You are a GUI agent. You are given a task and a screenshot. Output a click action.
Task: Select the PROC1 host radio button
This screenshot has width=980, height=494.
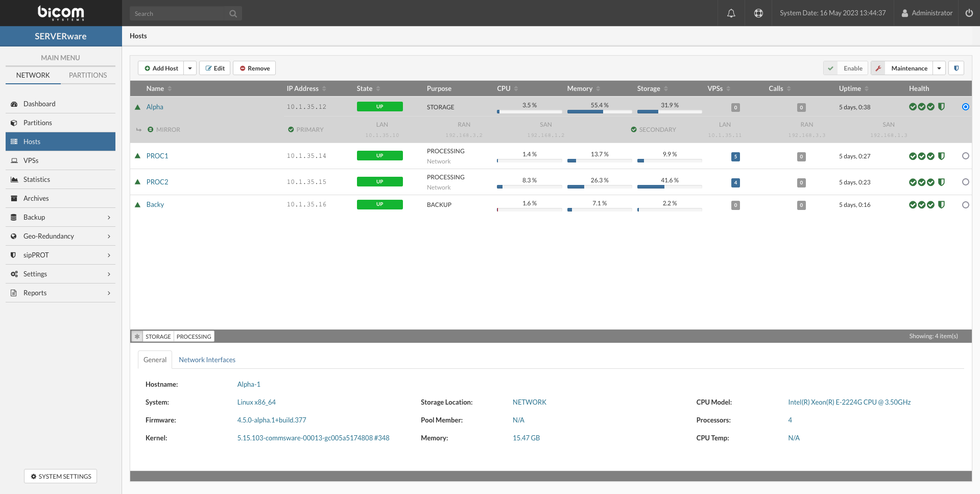tap(965, 156)
